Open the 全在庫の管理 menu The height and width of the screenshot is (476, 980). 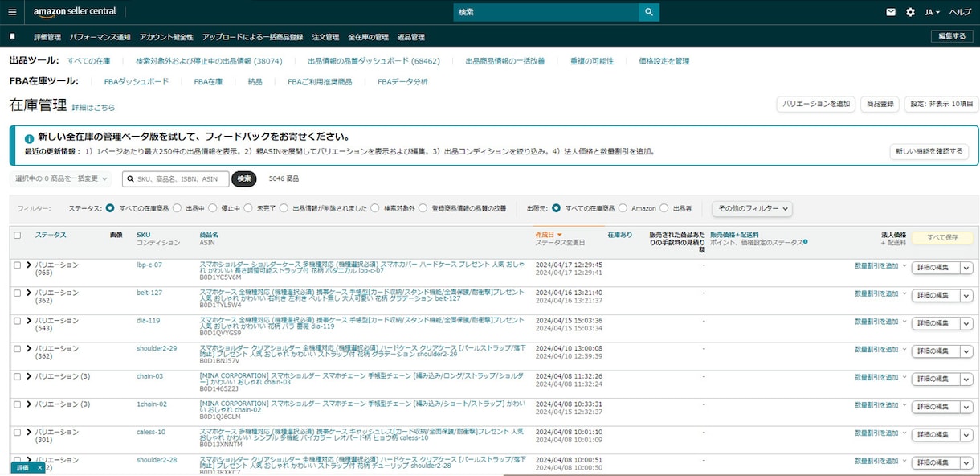(368, 37)
